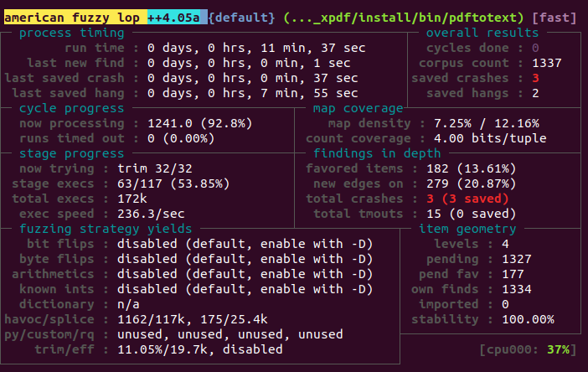This screenshot has height=372, width=588.
Task: Click the now processing value 1241.0 (92.8%)
Action: pyautogui.click(x=200, y=123)
